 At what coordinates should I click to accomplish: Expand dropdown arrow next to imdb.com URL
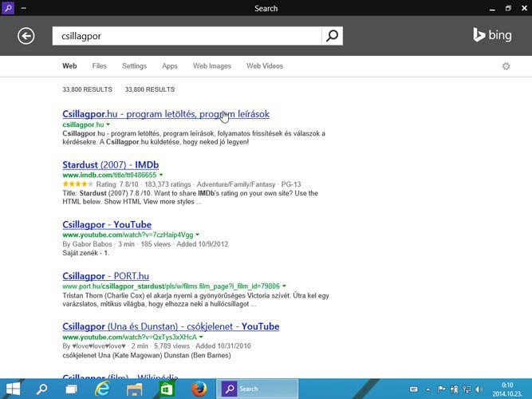[x=161, y=175]
